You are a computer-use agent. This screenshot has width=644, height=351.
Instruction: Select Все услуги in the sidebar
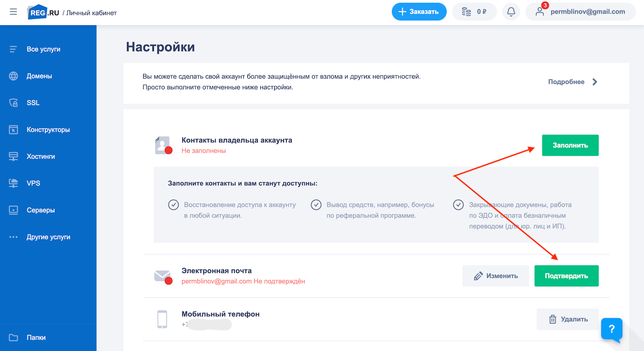point(43,49)
